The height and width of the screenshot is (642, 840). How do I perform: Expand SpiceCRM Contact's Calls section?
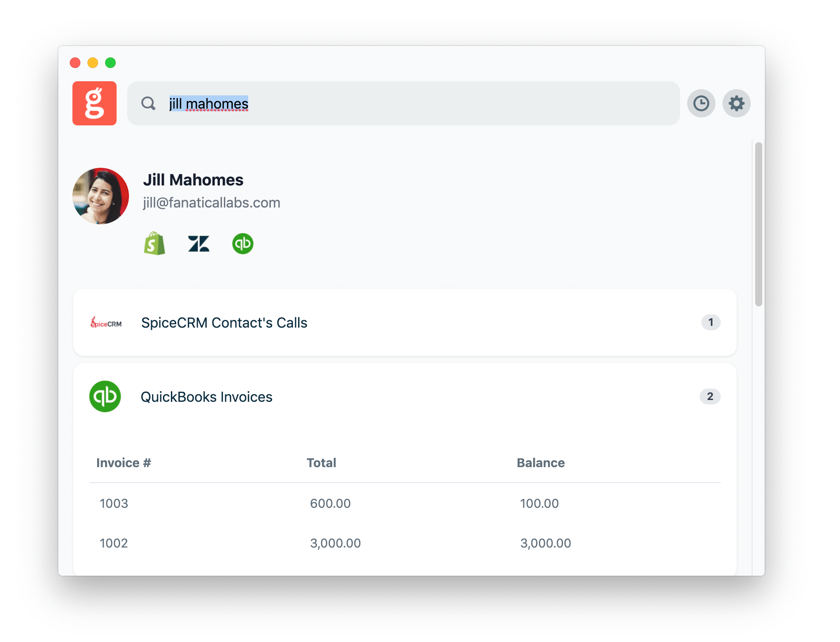point(224,323)
